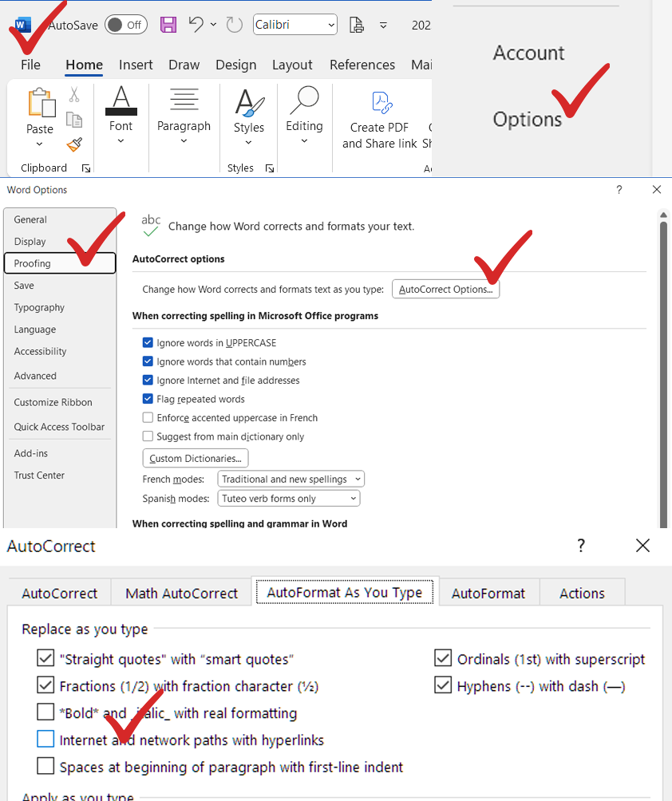Click the Paste clipboard icon
This screenshot has height=801, width=672.
point(41,102)
